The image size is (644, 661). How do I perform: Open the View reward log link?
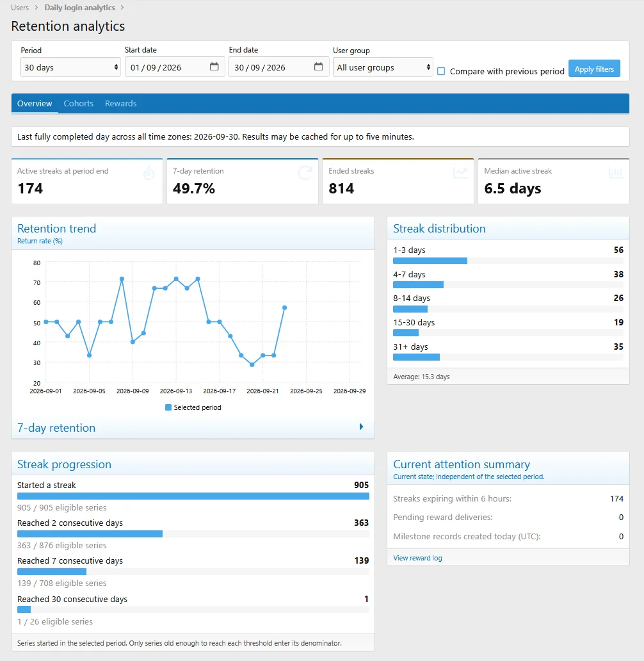(417, 558)
